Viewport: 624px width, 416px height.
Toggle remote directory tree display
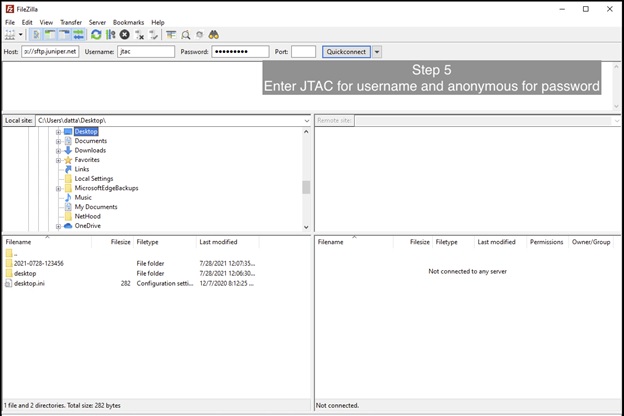click(64, 35)
